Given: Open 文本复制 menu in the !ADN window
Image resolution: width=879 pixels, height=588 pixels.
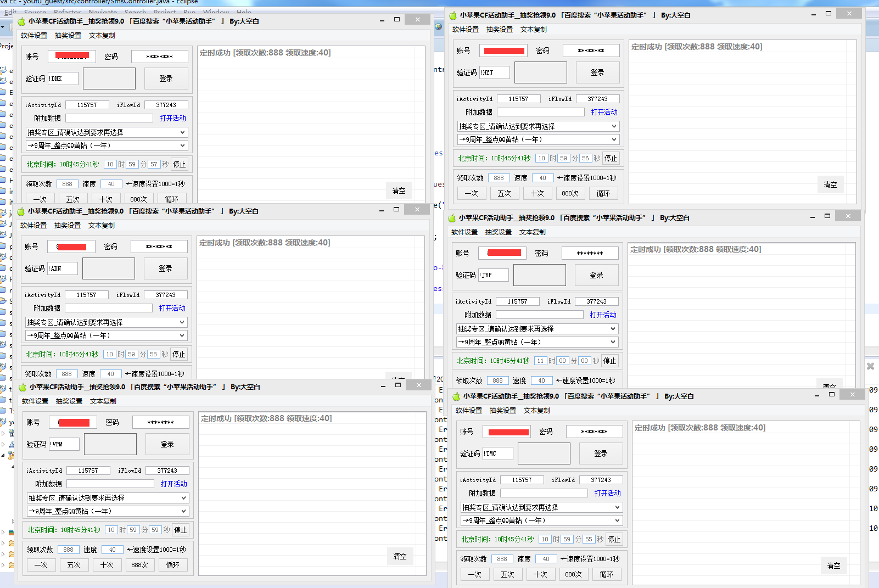Looking at the screenshot, I should pyautogui.click(x=102, y=226).
